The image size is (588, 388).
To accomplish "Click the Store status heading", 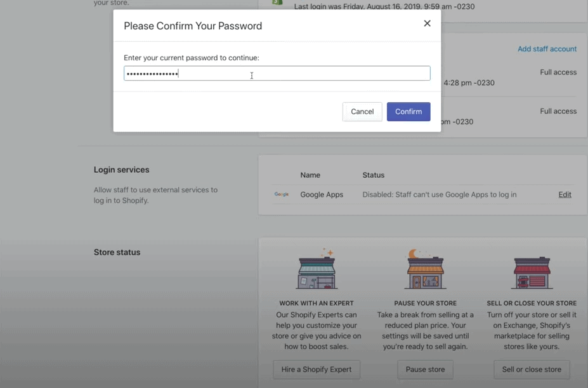I will click(x=117, y=252).
